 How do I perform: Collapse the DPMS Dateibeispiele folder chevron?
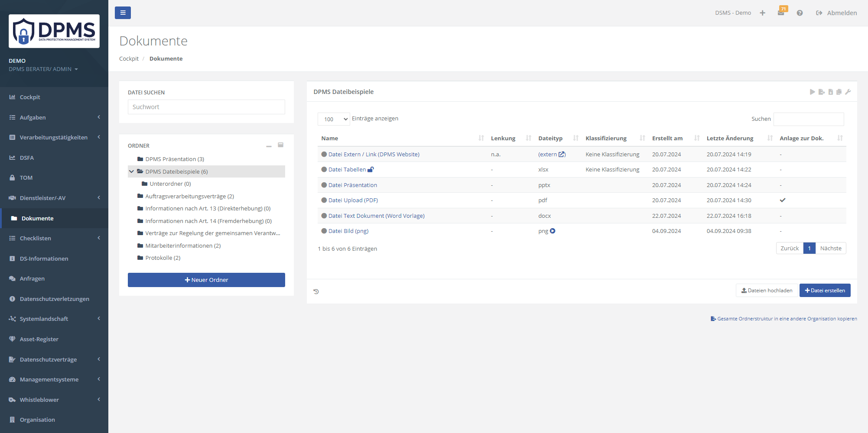pyautogui.click(x=131, y=171)
